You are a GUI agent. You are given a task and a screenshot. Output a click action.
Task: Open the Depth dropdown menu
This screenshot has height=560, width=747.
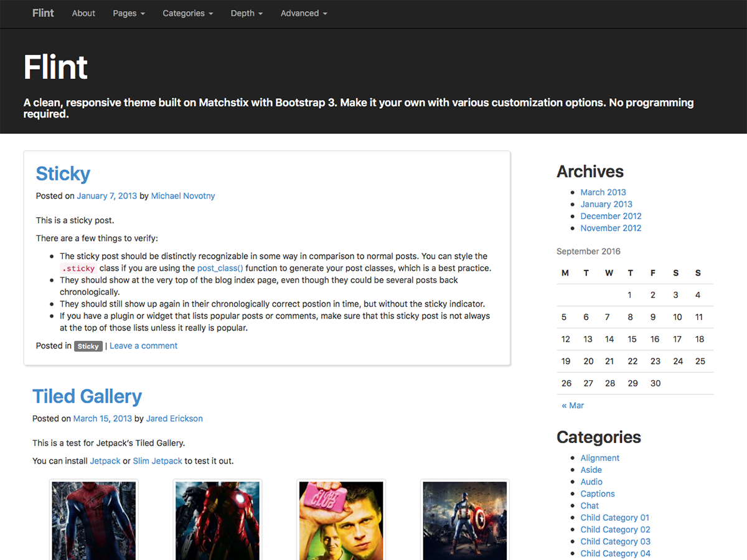246,13
